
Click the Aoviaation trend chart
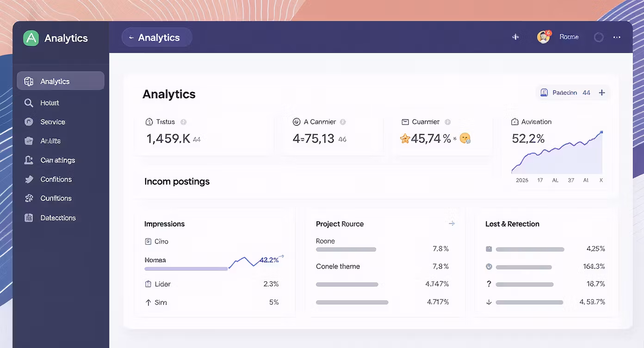(x=557, y=152)
